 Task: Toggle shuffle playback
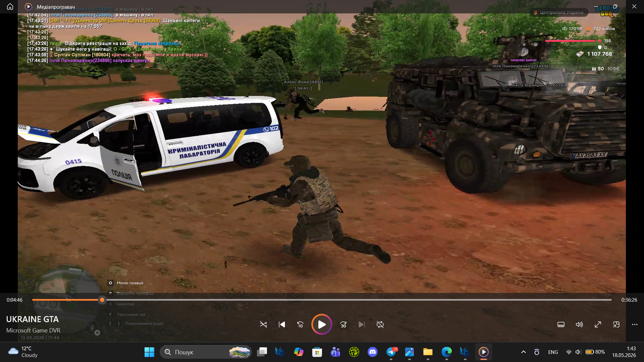coord(263,325)
